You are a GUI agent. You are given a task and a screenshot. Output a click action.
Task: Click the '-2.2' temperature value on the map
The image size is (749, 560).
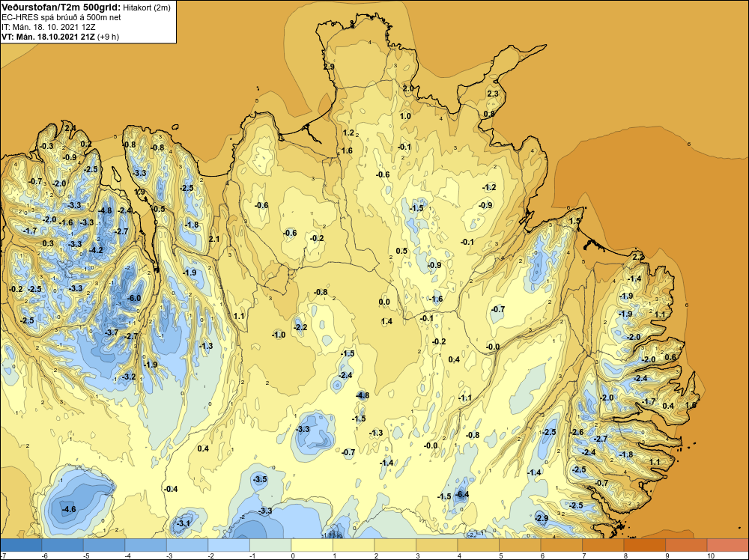(300, 327)
